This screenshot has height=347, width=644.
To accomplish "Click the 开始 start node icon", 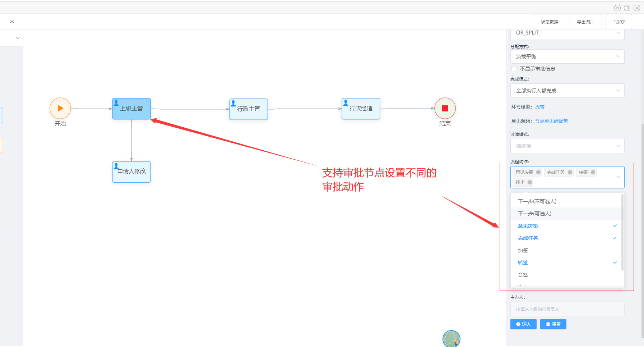I will pos(60,108).
